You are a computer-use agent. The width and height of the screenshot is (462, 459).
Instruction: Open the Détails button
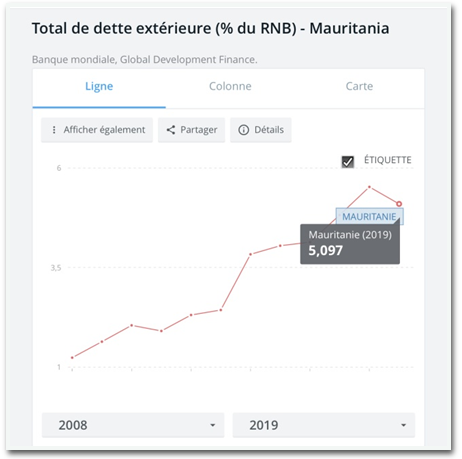pos(261,130)
